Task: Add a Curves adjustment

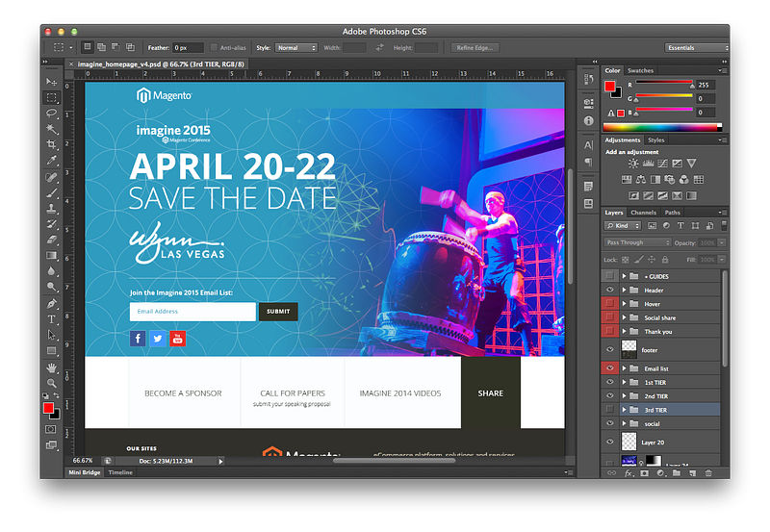Action: pyautogui.click(x=662, y=164)
